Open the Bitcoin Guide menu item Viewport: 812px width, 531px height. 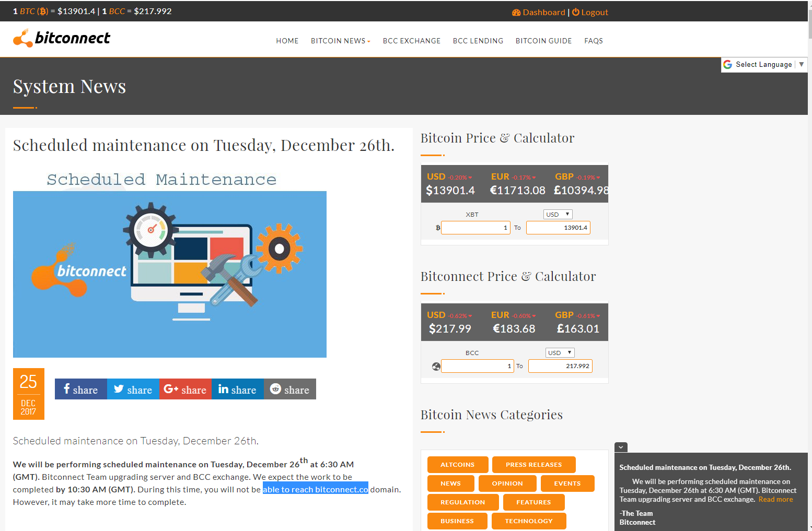coord(544,41)
